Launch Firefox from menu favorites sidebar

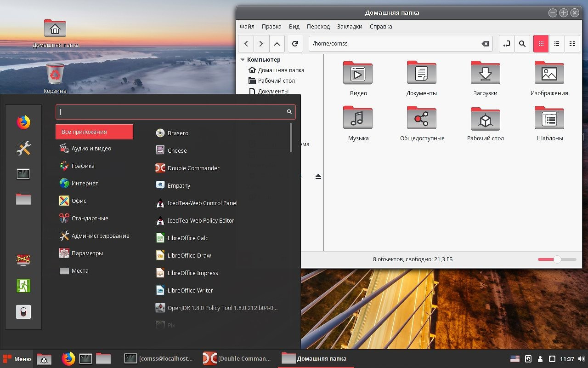click(23, 122)
